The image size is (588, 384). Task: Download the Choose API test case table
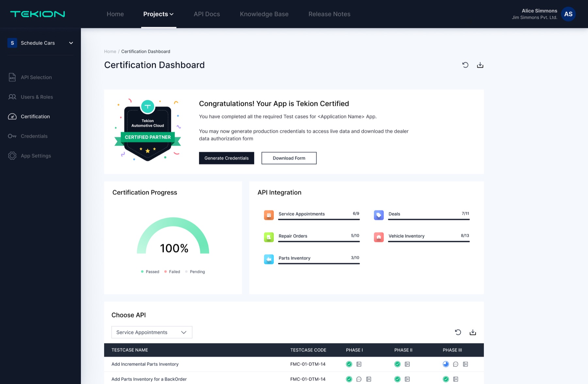click(473, 332)
